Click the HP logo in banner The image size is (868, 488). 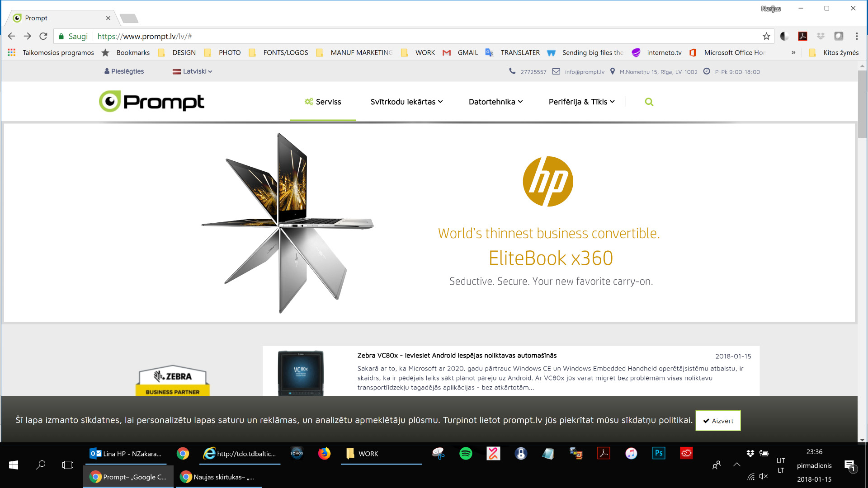(x=548, y=182)
